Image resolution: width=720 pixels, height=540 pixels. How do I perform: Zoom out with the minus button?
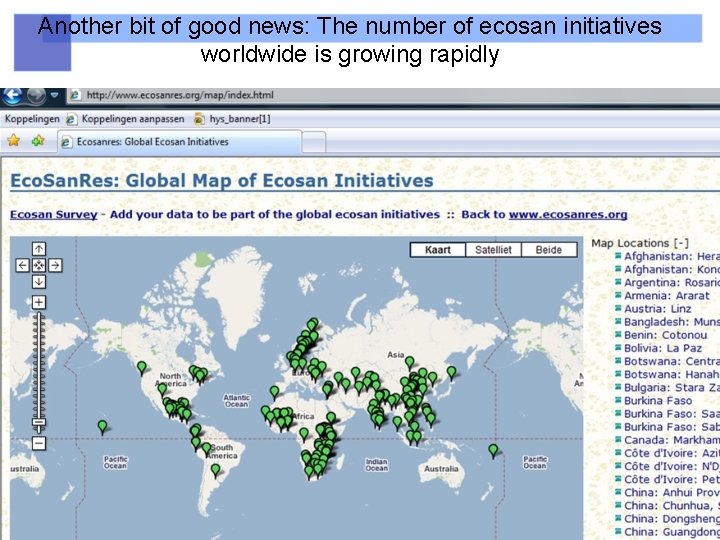39,443
